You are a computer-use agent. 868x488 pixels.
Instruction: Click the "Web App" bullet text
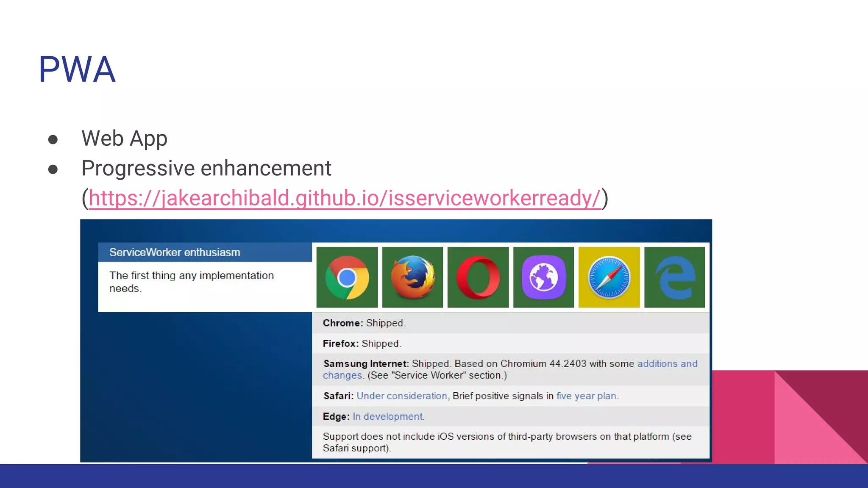coord(124,138)
